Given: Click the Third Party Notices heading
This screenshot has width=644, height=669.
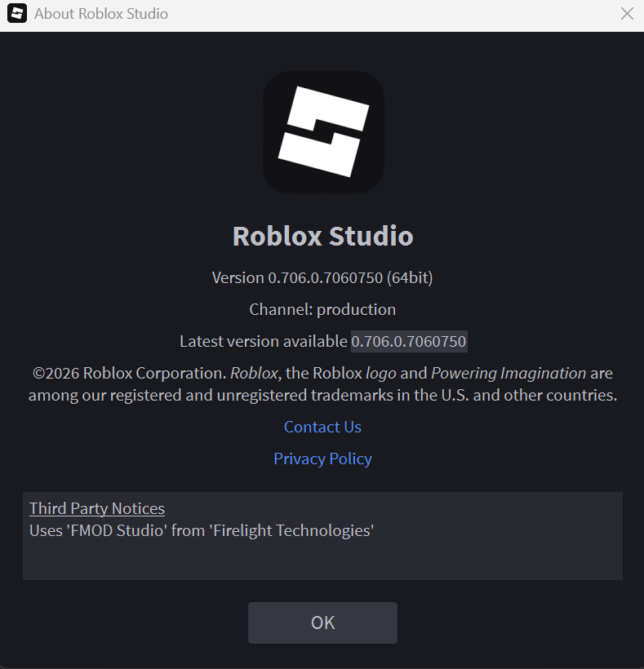Looking at the screenshot, I should click(x=97, y=508).
